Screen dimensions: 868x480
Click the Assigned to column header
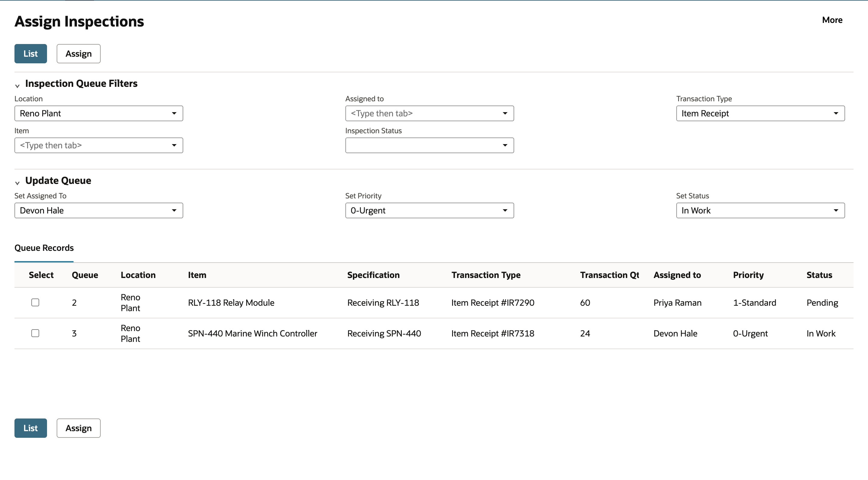tap(677, 275)
